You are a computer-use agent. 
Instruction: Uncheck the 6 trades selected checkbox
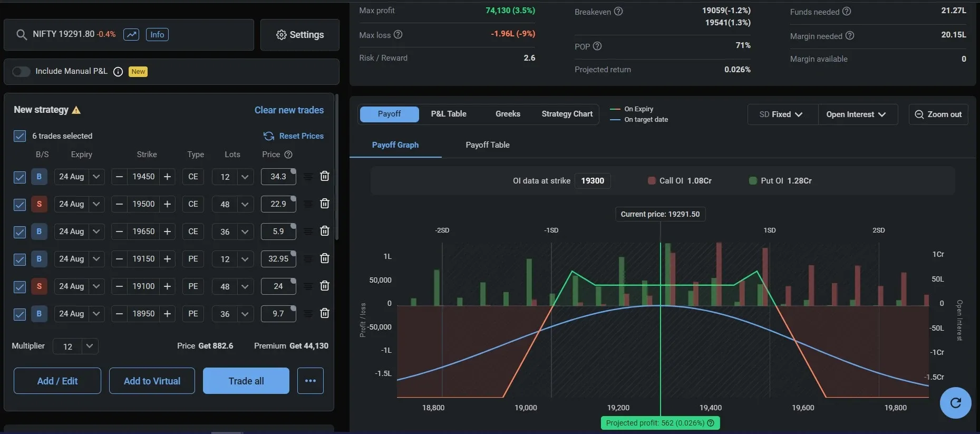(20, 136)
